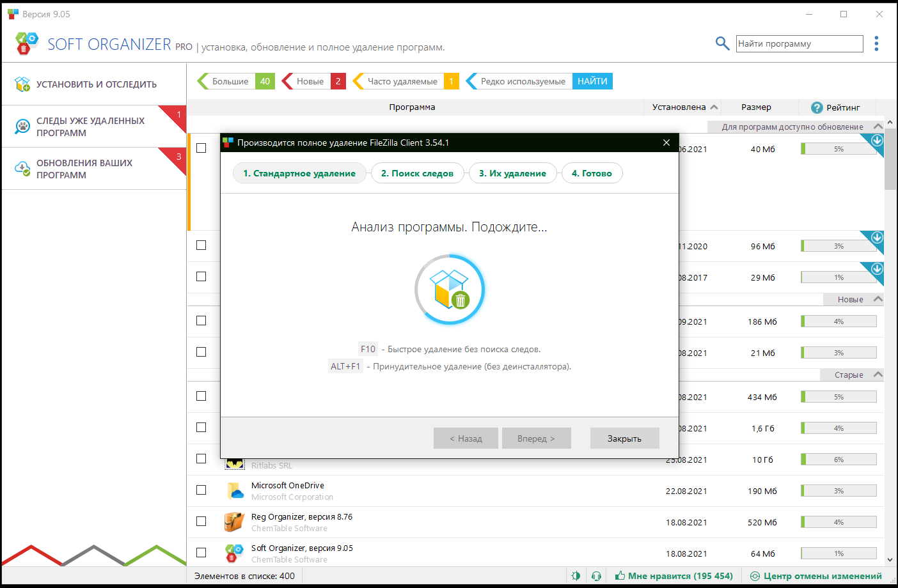The height and width of the screenshot is (588, 898).
Task: Open the three-dot options menu
Action: (x=876, y=43)
